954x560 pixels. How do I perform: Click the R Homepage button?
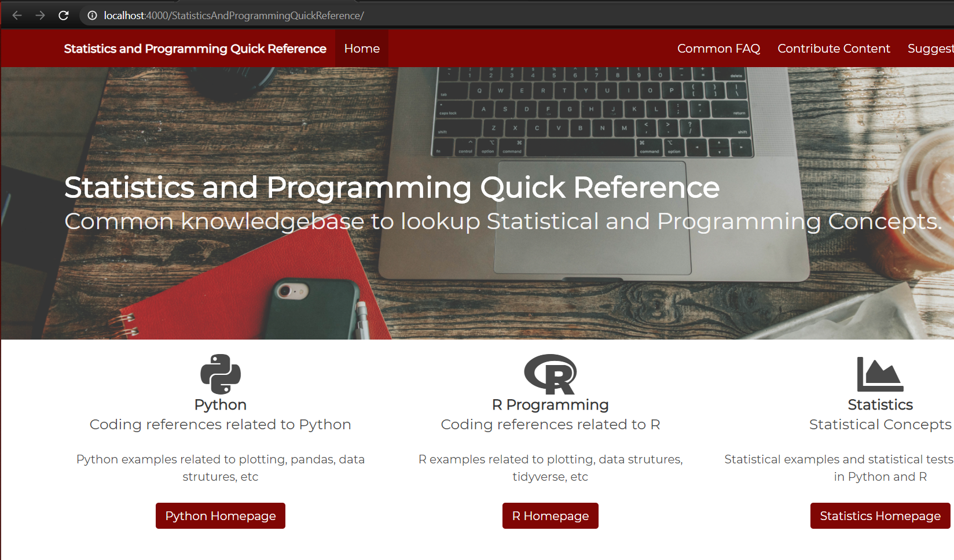(x=551, y=515)
